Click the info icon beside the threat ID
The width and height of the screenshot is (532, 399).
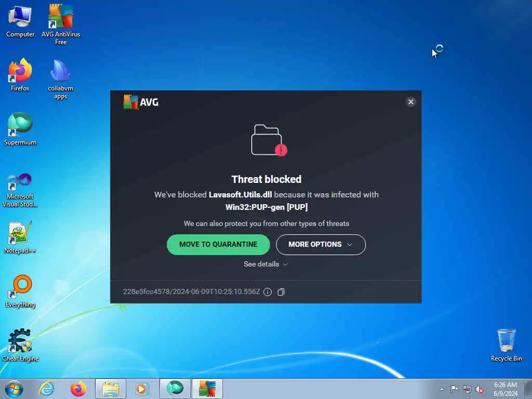coord(268,292)
